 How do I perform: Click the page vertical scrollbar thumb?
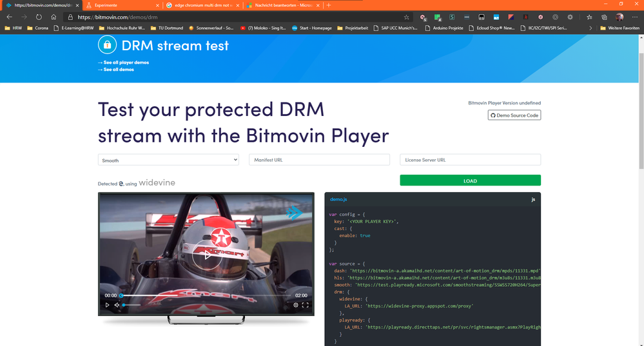[x=641, y=111]
